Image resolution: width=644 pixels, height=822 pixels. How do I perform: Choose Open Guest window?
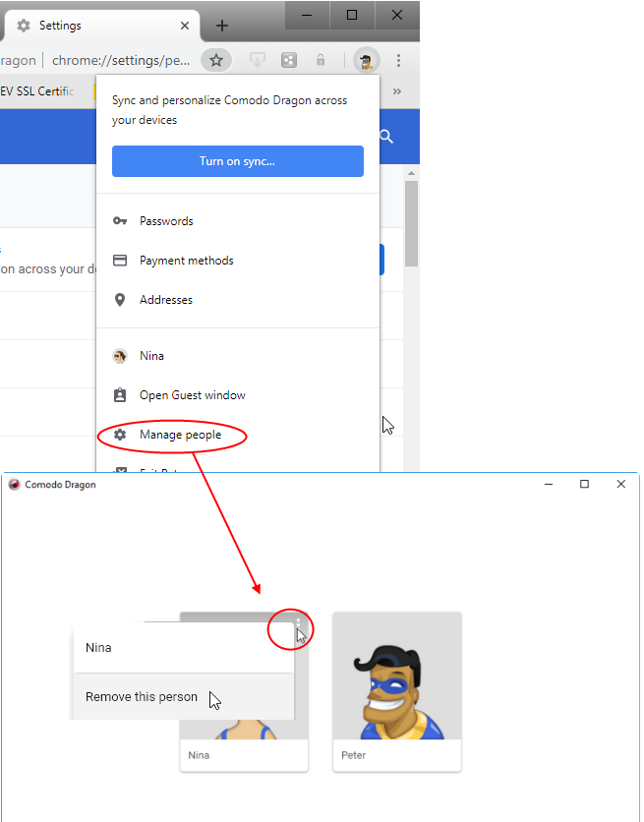[x=237, y=395]
